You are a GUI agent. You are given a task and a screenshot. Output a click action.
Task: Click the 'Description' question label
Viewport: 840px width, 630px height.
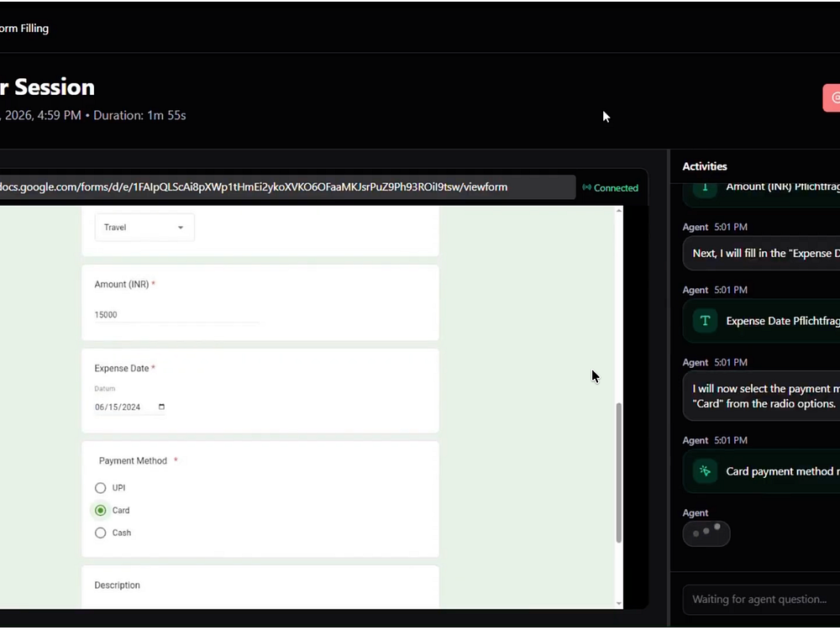pyautogui.click(x=118, y=585)
